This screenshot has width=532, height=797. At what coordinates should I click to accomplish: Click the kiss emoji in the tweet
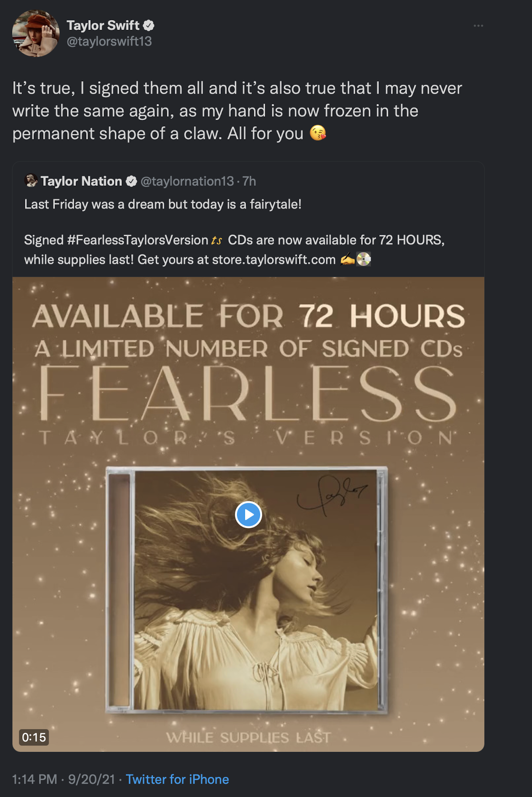pyautogui.click(x=318, y=133)
